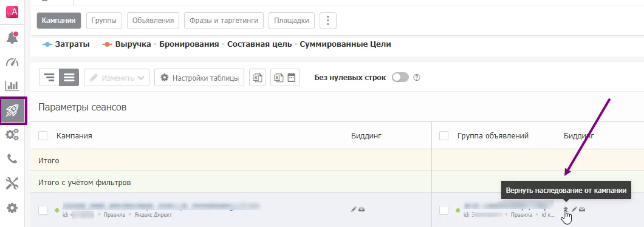Open the bar chart reports icon
Image resolution: width=644 pixels, height=227 pixels.
(12, 86)
